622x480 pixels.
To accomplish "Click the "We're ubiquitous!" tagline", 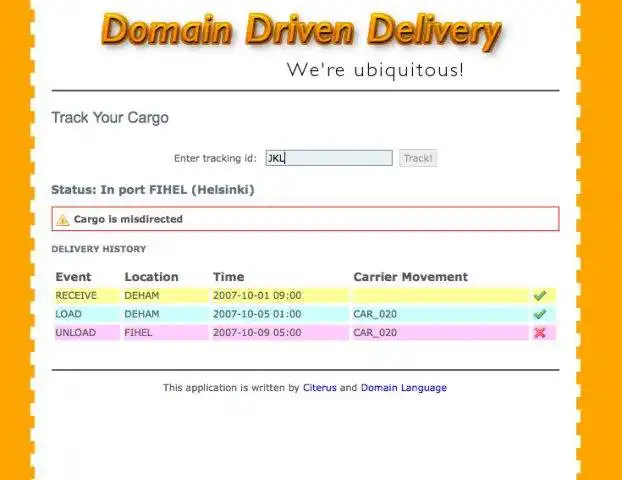I will point(375,70).
